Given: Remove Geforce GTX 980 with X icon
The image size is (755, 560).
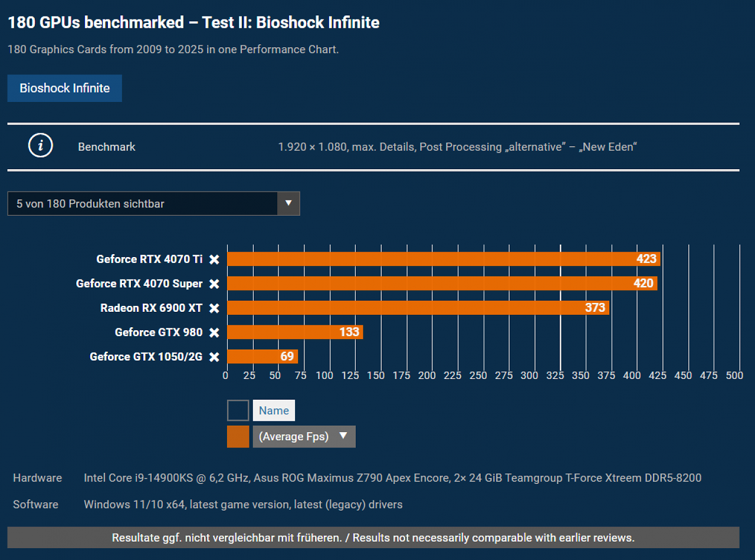Looking at the screenshot, I should 214,332.
